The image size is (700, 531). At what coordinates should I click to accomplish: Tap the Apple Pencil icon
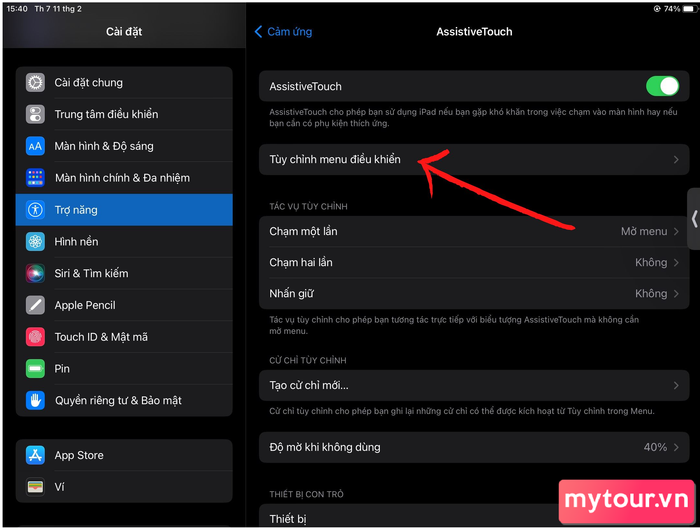point(35,305)
